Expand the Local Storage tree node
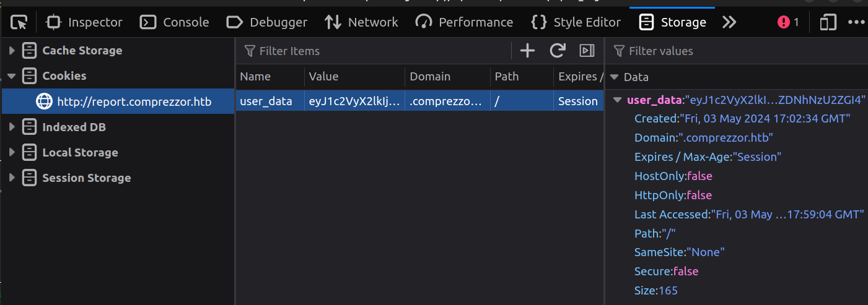This screenshot has height=305, width=868. (x=12, y=153)
